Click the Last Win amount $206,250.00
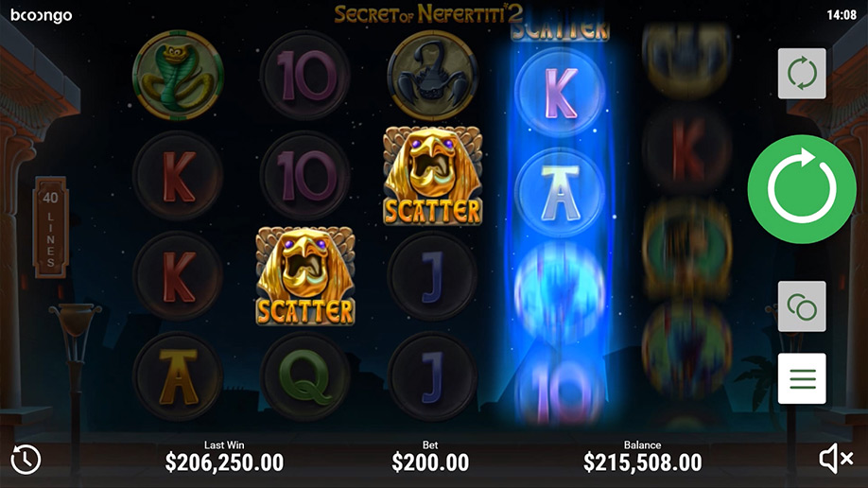 (224, 462)
